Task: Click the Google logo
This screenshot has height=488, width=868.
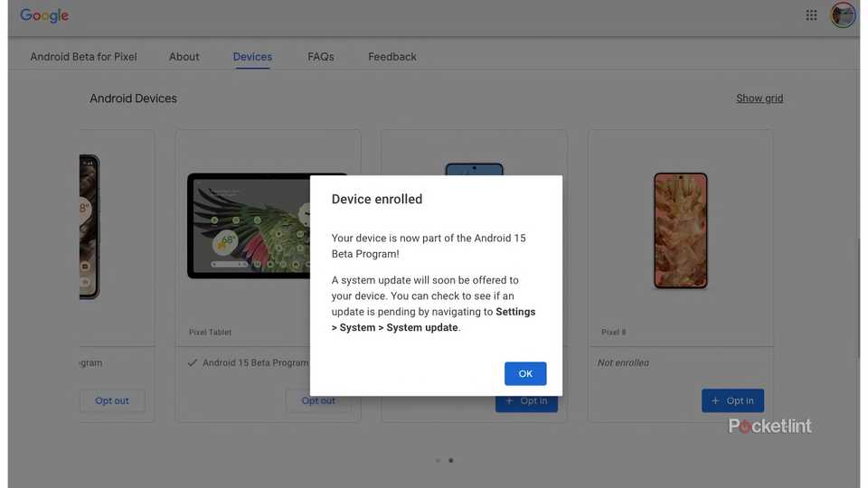Action: click(x=44, y=15)
